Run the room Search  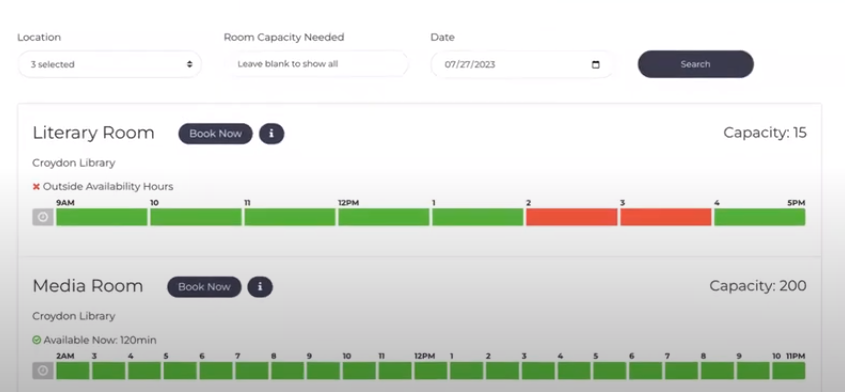click(x=696, y=64)
